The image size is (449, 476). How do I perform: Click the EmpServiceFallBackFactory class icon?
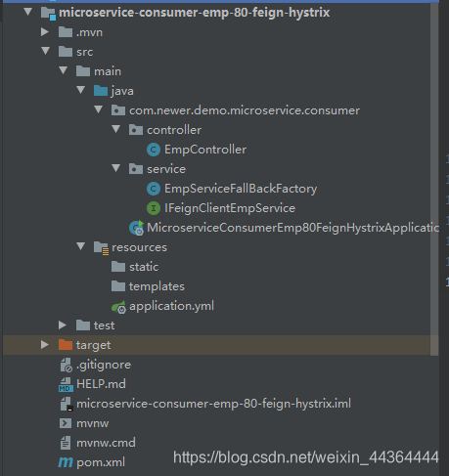154,189
